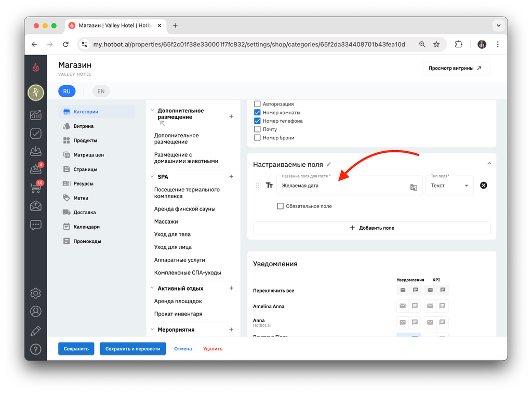Bookmark this page with the star icon

click(436, 45)
